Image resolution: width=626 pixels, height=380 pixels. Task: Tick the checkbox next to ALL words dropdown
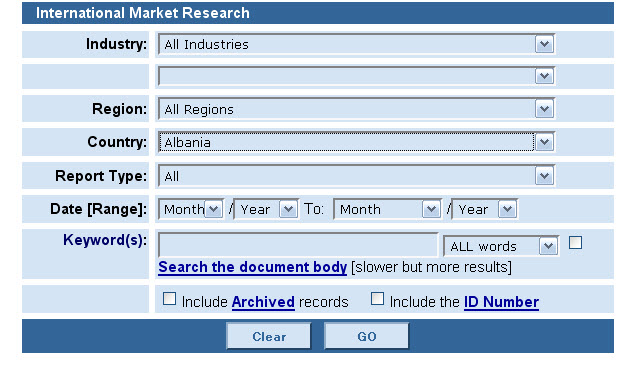pos(575,242)
